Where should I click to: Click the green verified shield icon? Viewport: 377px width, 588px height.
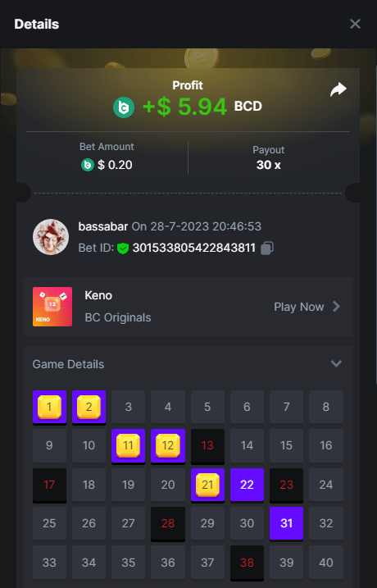tap(123, 248)
